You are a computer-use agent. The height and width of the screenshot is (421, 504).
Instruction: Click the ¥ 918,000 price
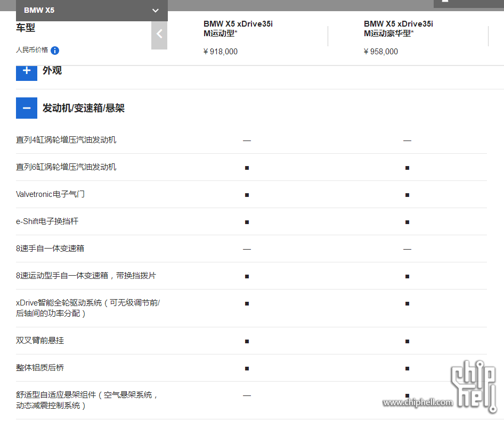221,52
